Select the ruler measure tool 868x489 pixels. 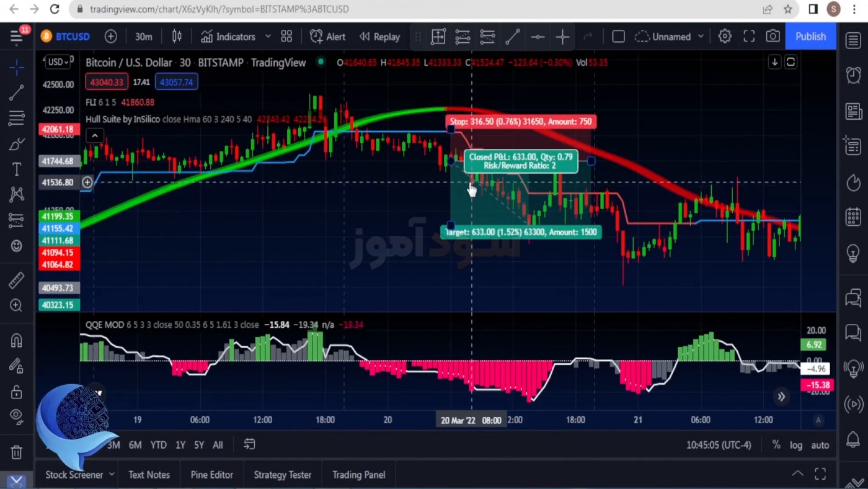click(x=17, y=280)
